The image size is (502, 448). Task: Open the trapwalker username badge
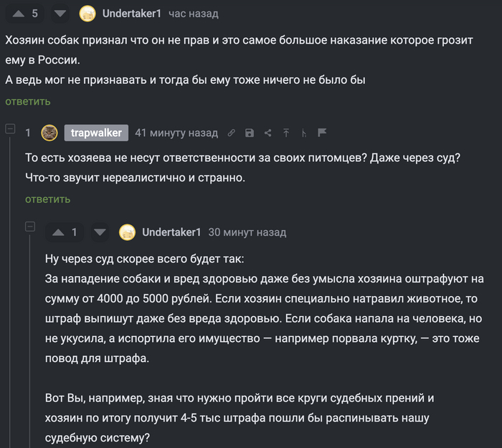pyautogui.click(x=96, y=133)
